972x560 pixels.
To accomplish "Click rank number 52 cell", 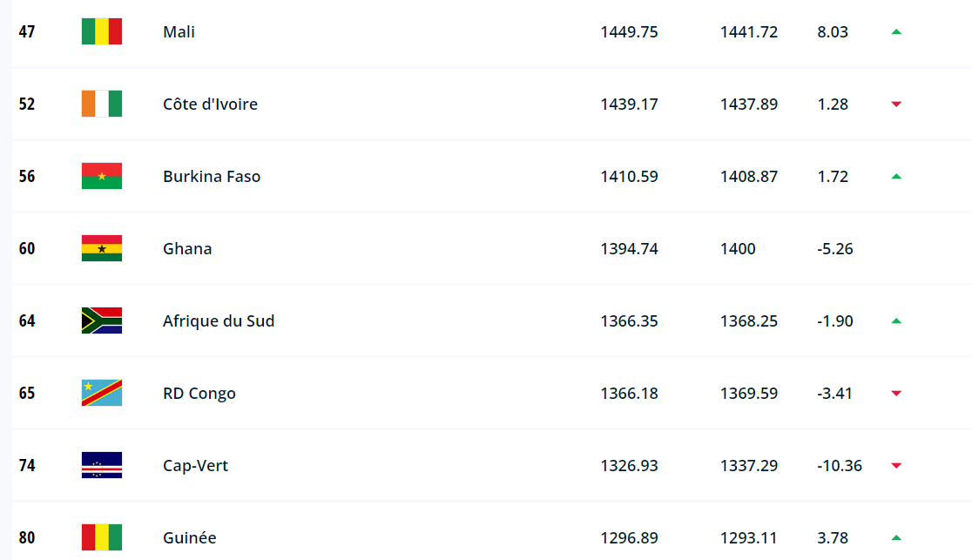I will click(27, 105).
